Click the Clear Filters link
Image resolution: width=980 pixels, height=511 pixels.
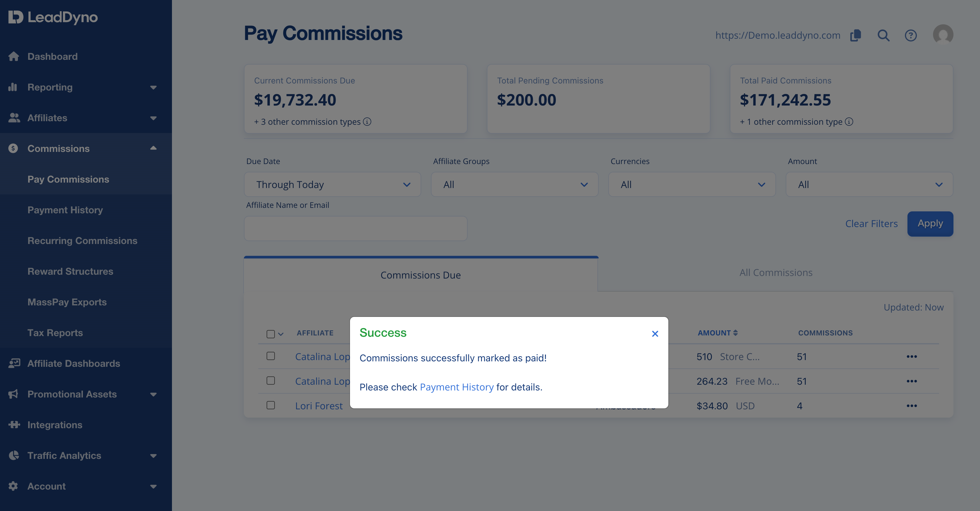click(x=871, y=224)
